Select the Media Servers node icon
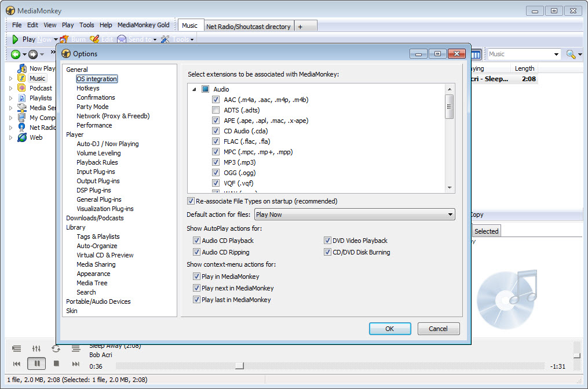Viewport: 588px width, 389px height. click(22, 108)
